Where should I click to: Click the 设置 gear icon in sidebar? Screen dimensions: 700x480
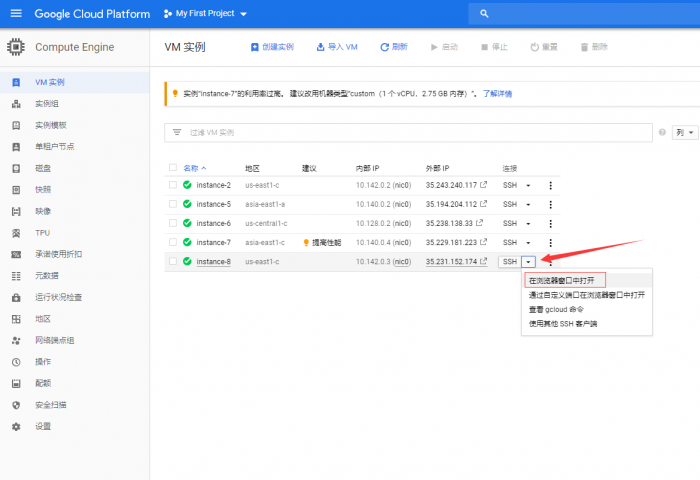coord(16,426)
